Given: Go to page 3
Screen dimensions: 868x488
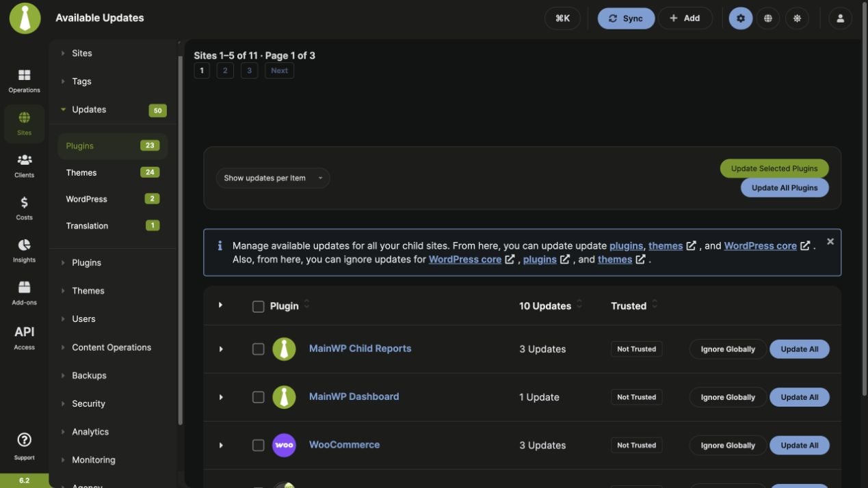Looking at the screenshot, I should [x=249, y=70].
